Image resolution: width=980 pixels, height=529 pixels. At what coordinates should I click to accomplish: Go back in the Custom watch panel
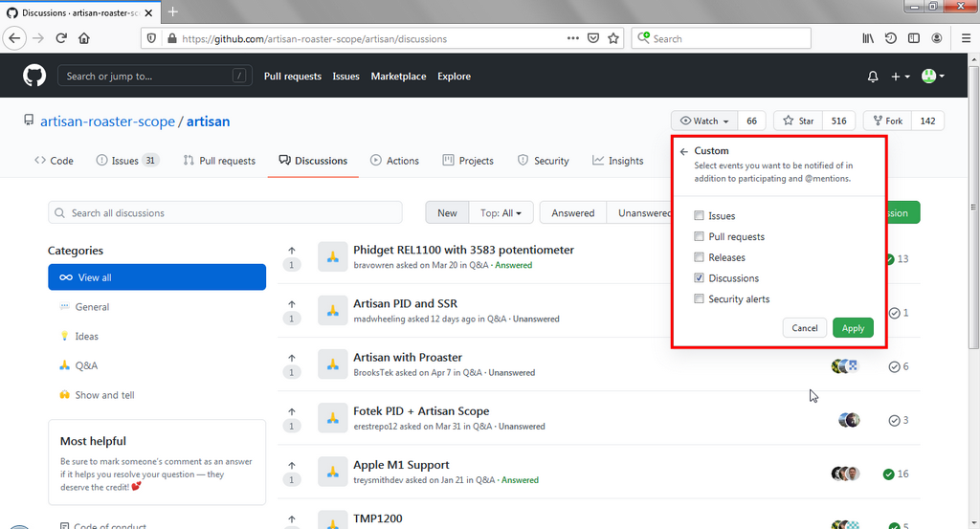point(683,151)
